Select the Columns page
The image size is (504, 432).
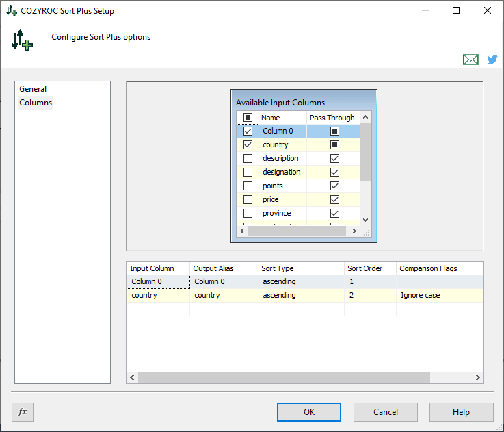pyautogui.click(x=36, y=103)
